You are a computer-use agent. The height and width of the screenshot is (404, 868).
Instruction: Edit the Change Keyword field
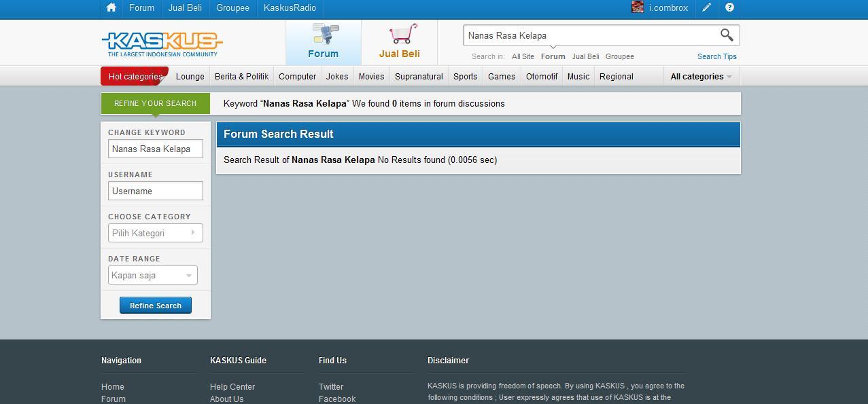[x=155, y=149]
